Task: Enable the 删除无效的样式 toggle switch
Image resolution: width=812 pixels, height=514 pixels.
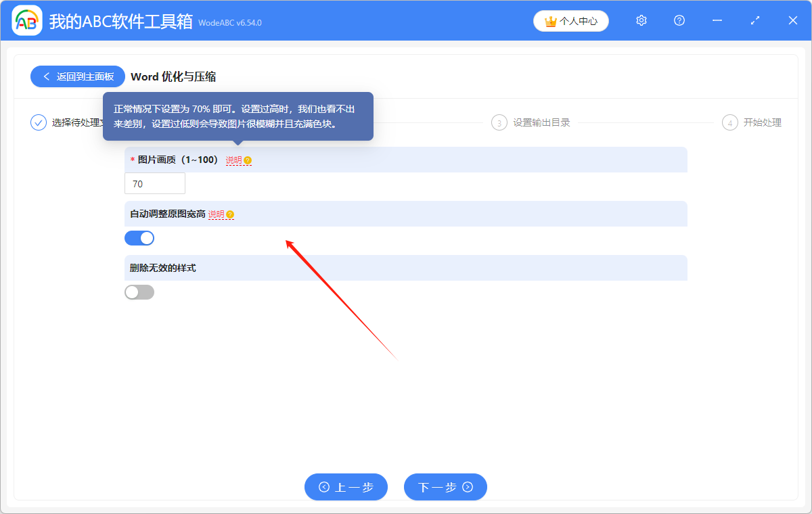Action: 139,291
